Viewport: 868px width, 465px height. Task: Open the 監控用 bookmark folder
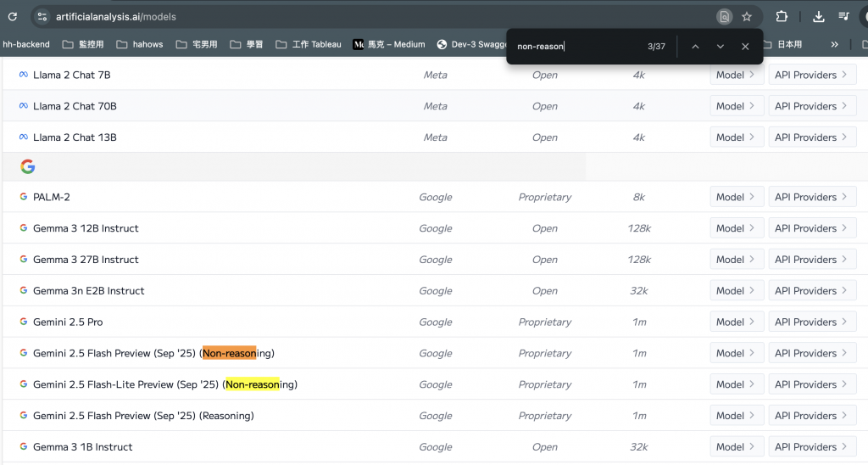(x=83, y=44)
